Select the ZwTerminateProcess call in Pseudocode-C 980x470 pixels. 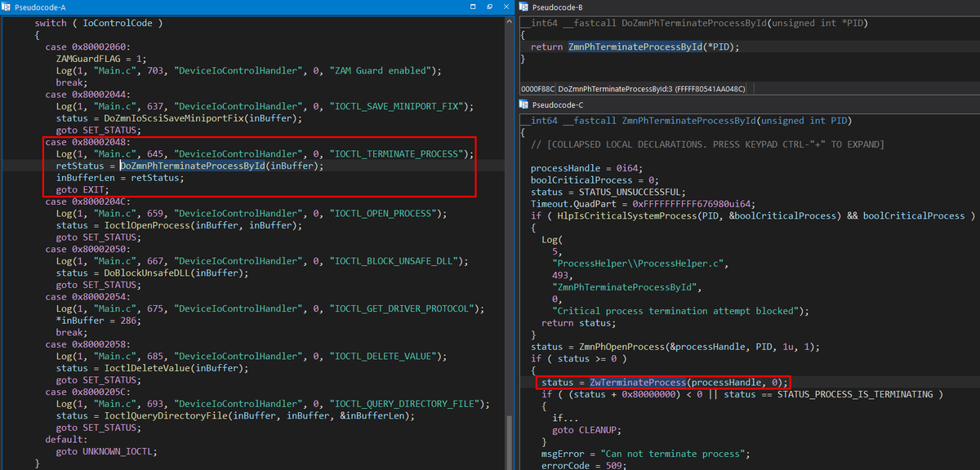(x=642, y=382)
